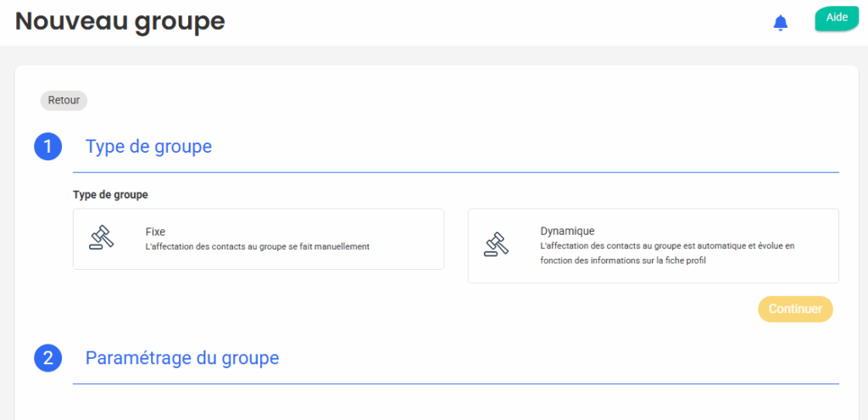Click the step 2 number circle
Image resolution: width=868 pixels, height=420 pixels.
(x=48, y=358)
